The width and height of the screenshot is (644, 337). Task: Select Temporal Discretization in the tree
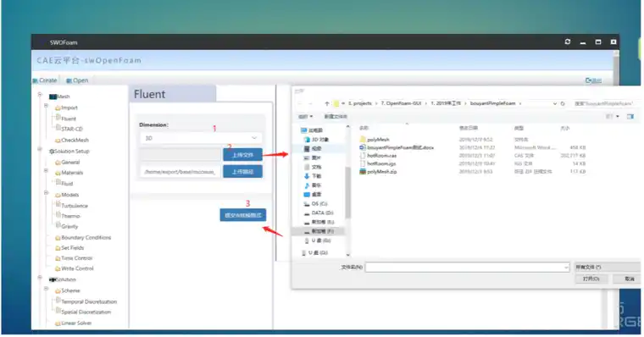(89, 301)
